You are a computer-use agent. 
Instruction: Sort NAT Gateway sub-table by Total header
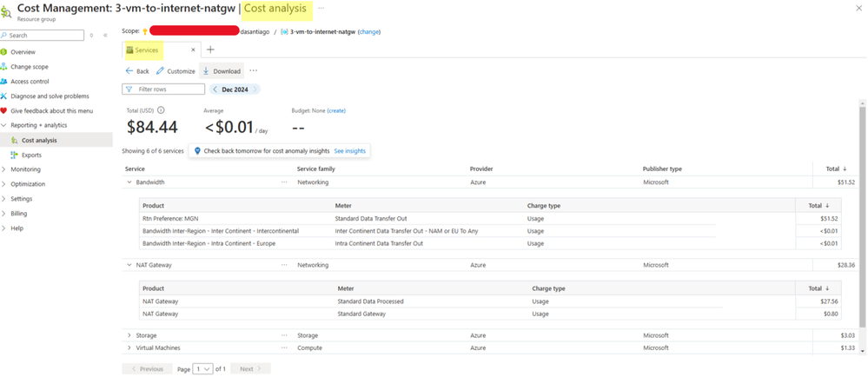pos(818,288)
